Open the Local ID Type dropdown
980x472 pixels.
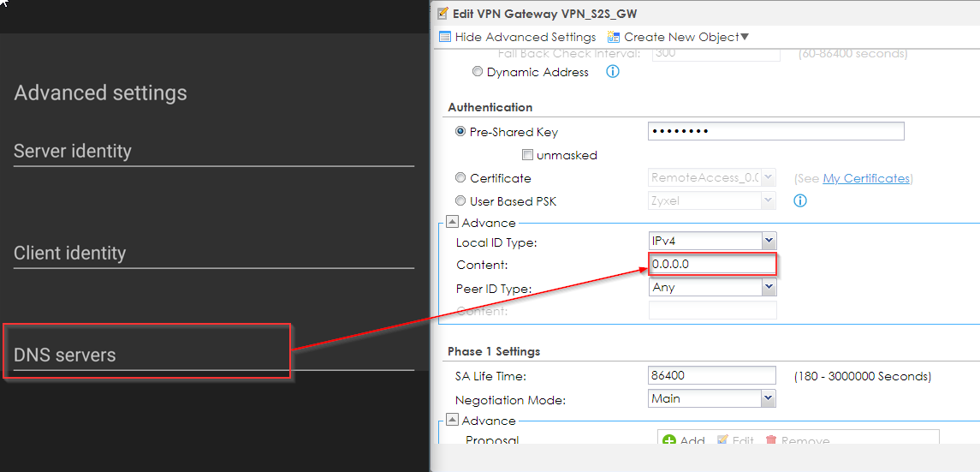768,242
